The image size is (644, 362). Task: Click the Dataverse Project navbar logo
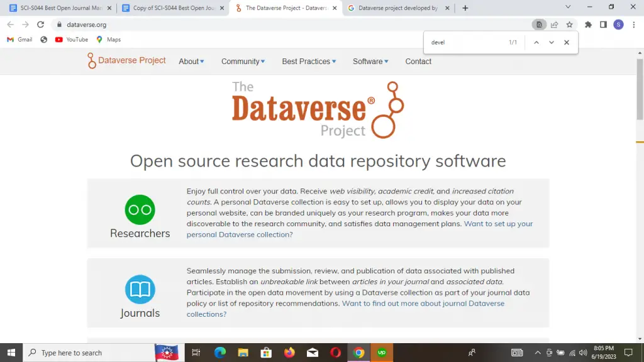click(126, 61)
